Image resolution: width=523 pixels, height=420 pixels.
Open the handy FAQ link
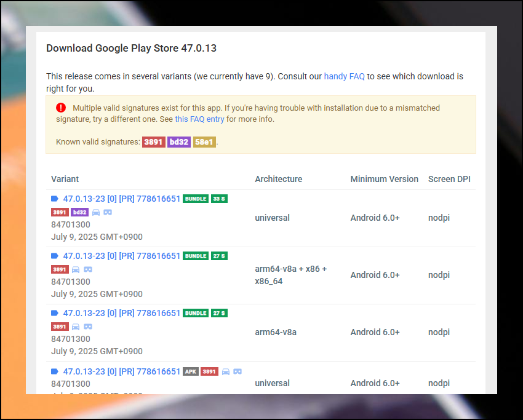pyautogui.click(x=344, y=76)
